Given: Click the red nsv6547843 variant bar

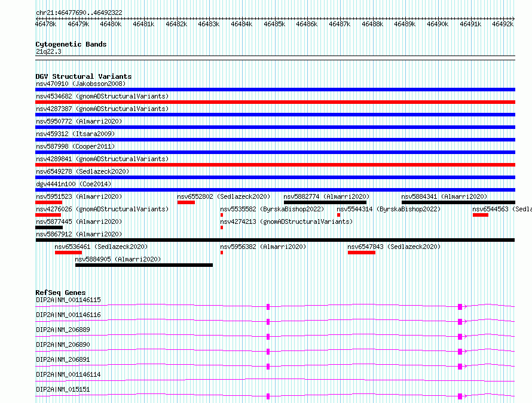Looking at the screenshot, I should pos(361,253).
